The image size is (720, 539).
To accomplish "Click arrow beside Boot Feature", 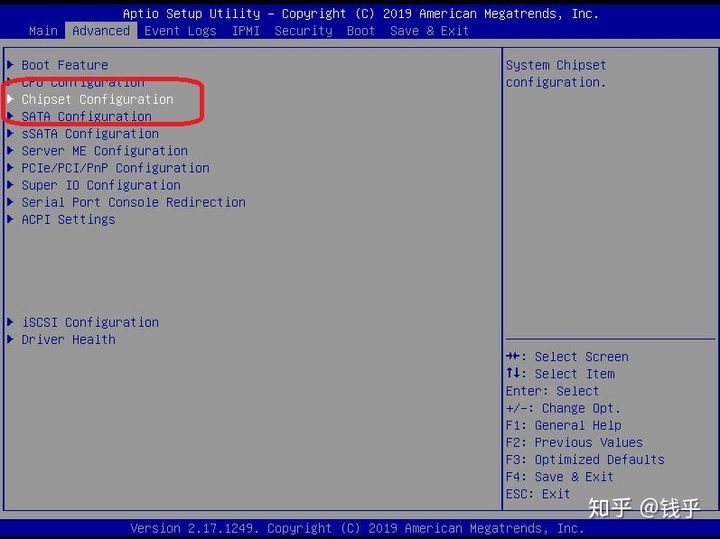I will coord(10,65).
